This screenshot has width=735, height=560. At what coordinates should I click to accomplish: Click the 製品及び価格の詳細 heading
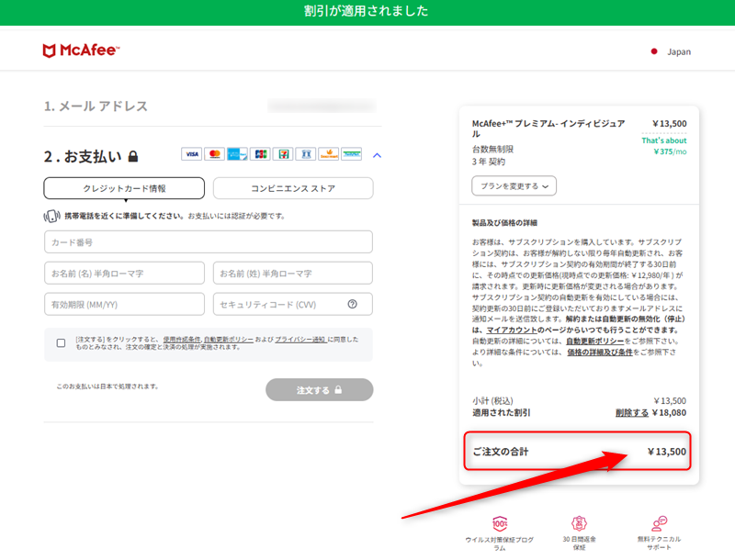click(504, 223)
